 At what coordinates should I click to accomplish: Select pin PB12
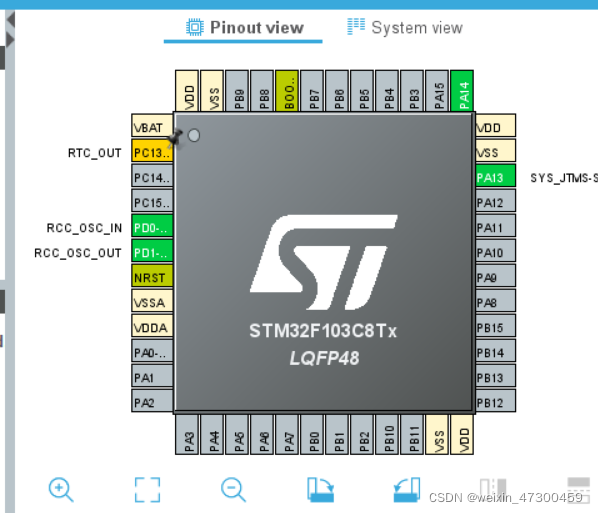click(x=495, y=400)
